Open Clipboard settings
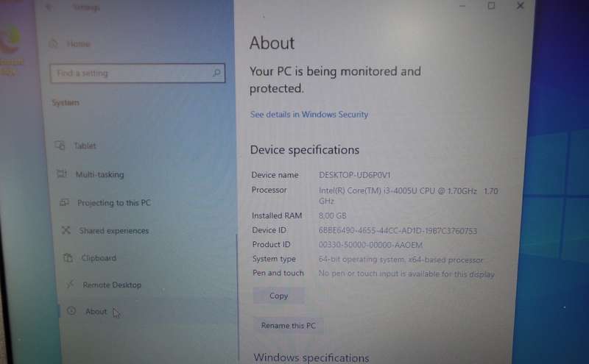Viewport: 589px width, 364px height. [99, 258]
